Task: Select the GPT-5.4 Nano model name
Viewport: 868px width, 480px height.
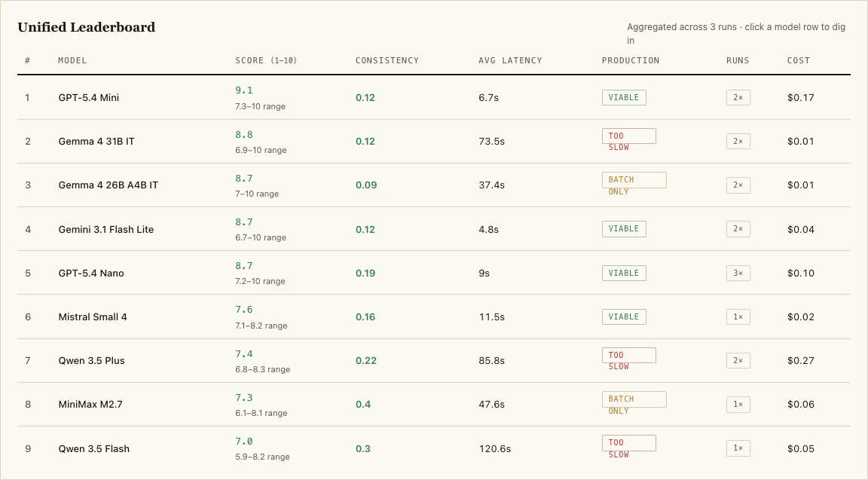Action: tap(90, 273)
